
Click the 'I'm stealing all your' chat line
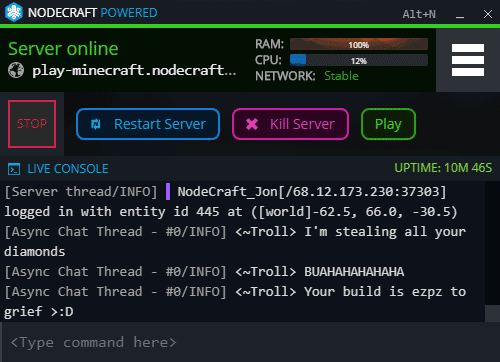click(235, 242)
